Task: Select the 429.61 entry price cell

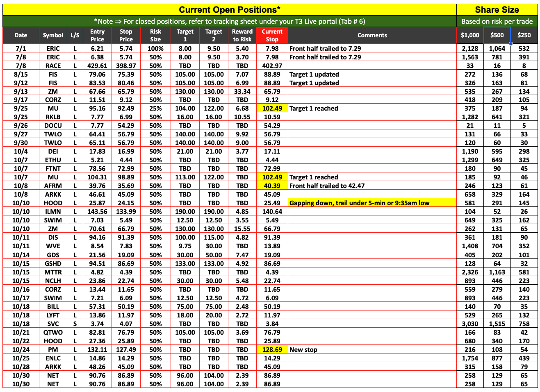Action: (x=97, y=66)
